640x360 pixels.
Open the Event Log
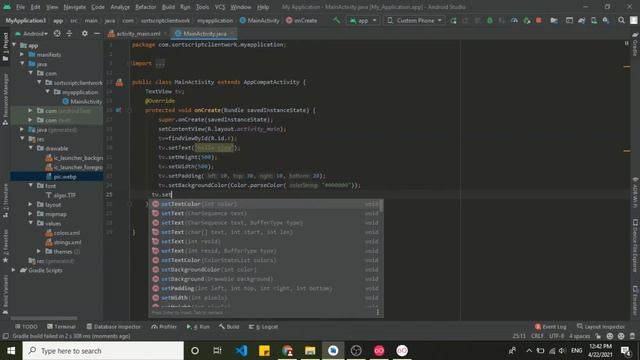(551, 327)
